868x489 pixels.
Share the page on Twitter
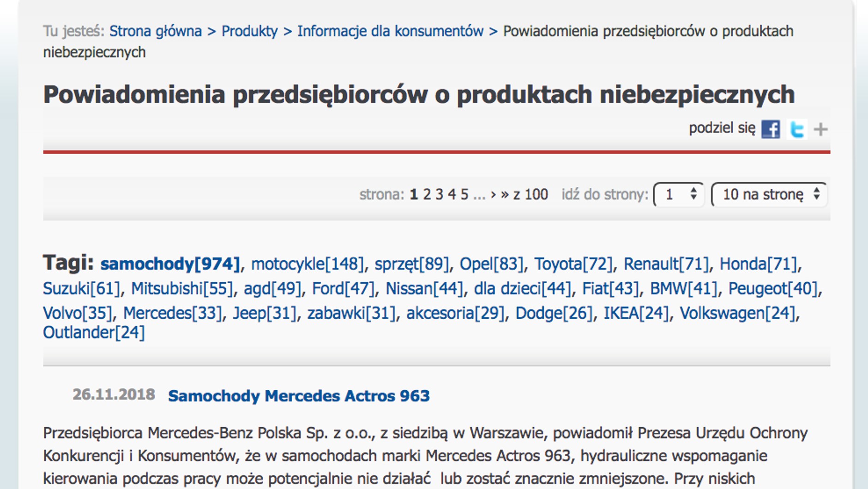click(796, 129)
